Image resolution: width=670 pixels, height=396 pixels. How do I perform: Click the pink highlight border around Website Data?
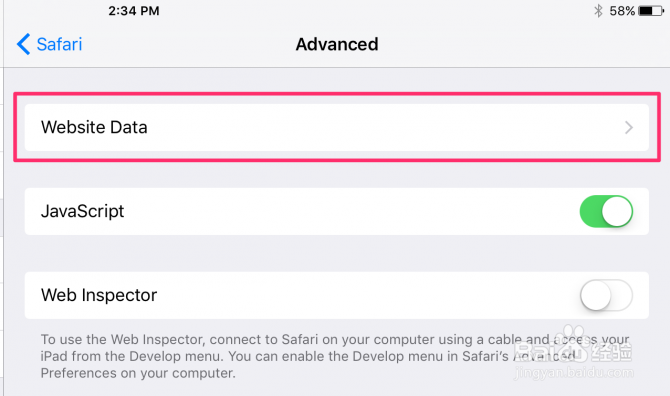pyautogui.click(x=337, y=94)
